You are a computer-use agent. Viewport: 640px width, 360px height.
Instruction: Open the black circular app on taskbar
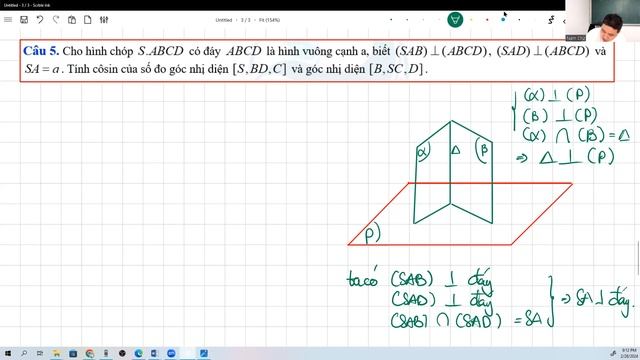pos(122,353)
